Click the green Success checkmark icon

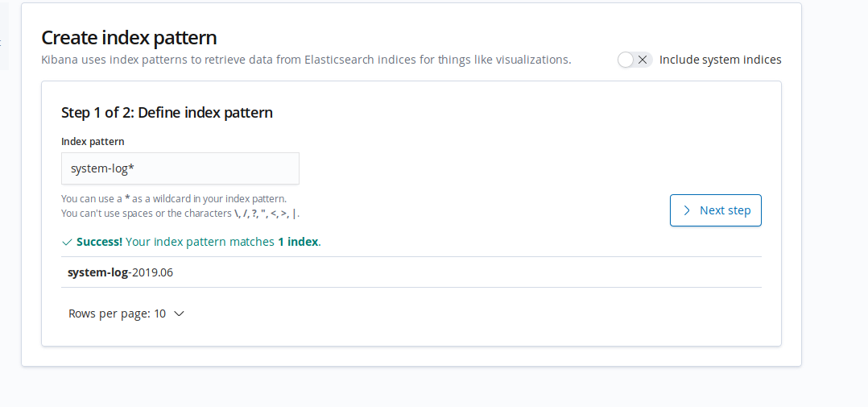67,242
